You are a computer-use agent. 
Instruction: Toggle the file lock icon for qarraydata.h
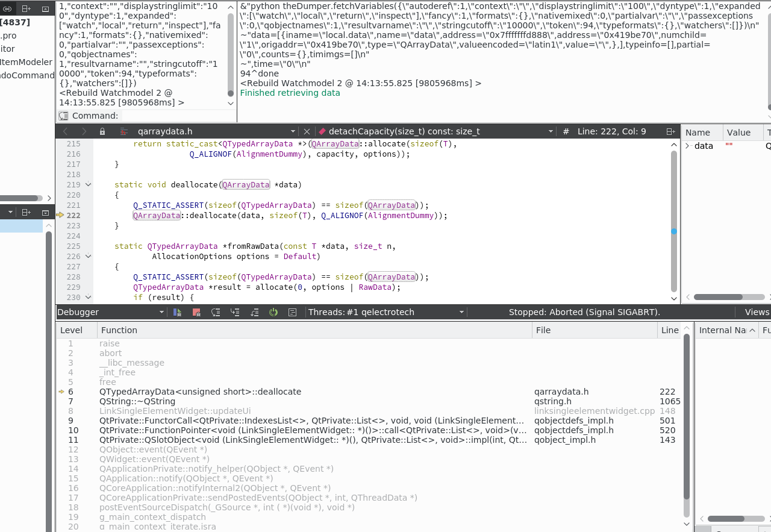(102, 131)
